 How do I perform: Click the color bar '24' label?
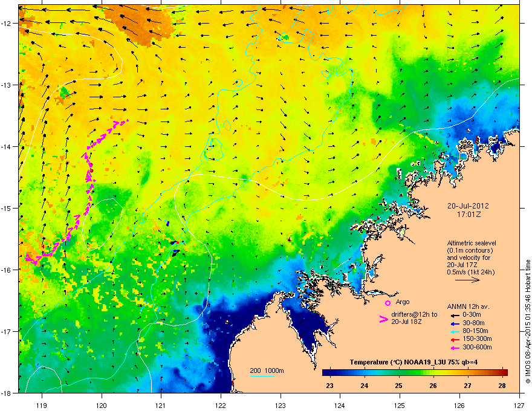tap(364, 386)
